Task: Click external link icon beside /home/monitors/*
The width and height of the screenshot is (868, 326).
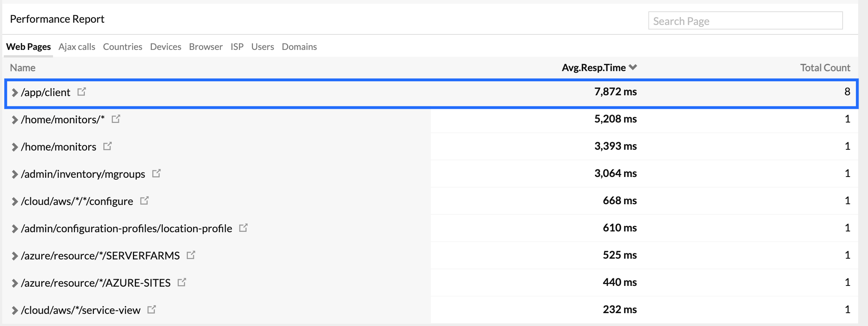Action: coord(116,119)
